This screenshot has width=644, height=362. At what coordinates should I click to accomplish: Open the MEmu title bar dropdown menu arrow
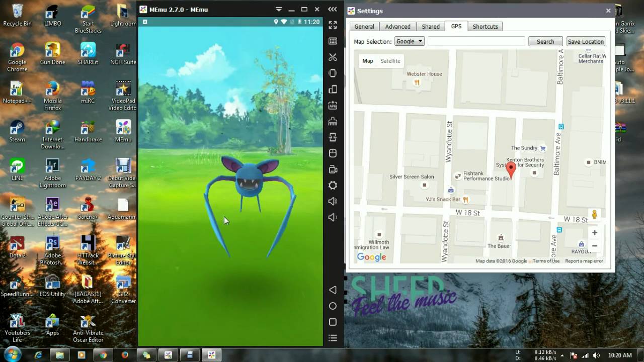(x=279, y=10)
